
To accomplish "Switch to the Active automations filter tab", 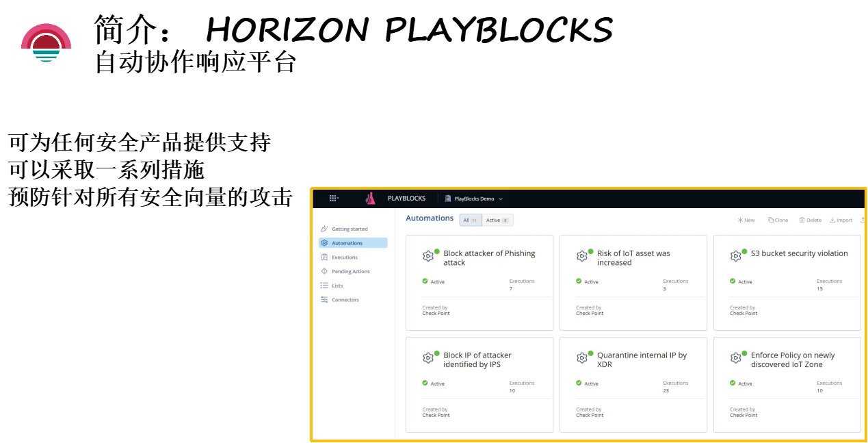I will coord(497,220).
